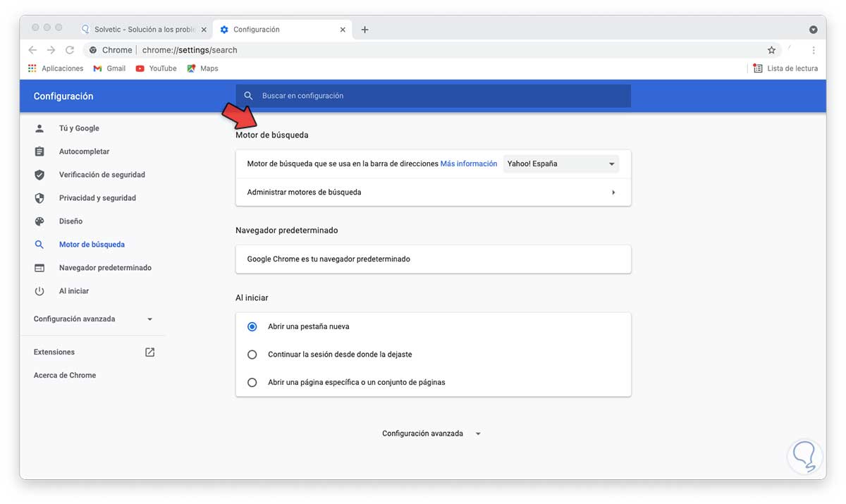This screenshot has width=846, height=504.
Task: Select Abrir una pestaña nueva option
Action: pyautogui.click(x=252, y=327)
